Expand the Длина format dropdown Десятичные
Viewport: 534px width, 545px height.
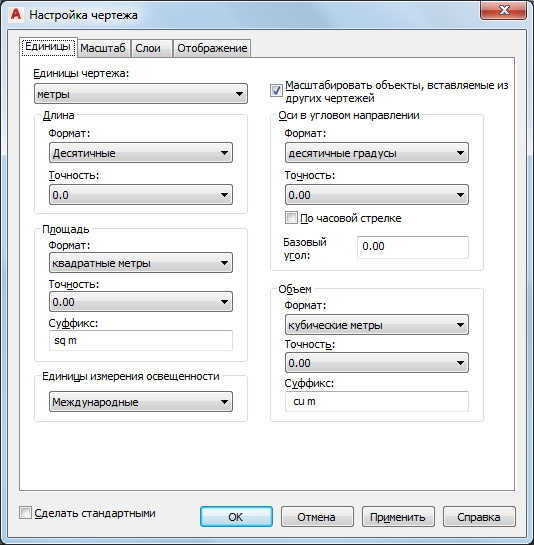pos(141,153)
